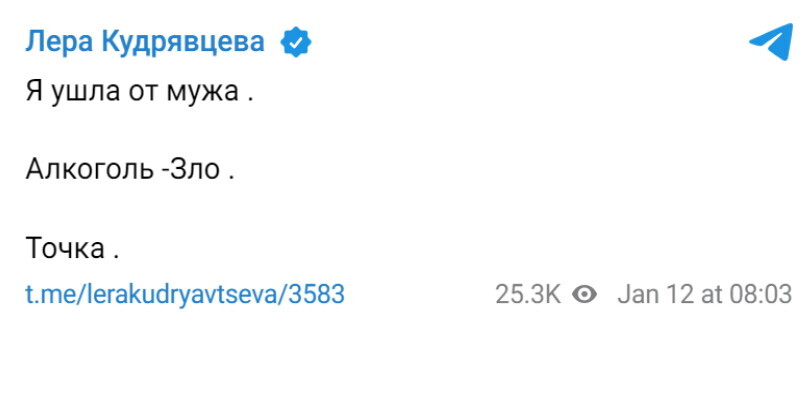Click the 25.3K view counter

528,294
